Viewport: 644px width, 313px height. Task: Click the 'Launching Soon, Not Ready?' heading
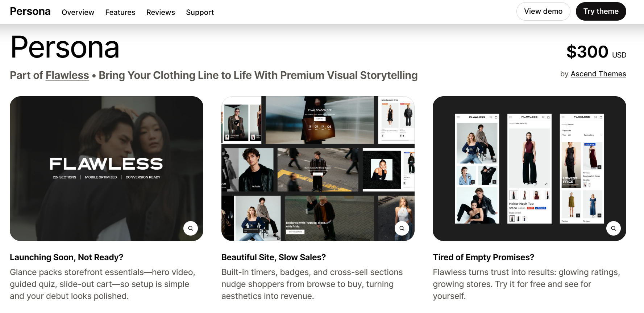coord(67,257)
